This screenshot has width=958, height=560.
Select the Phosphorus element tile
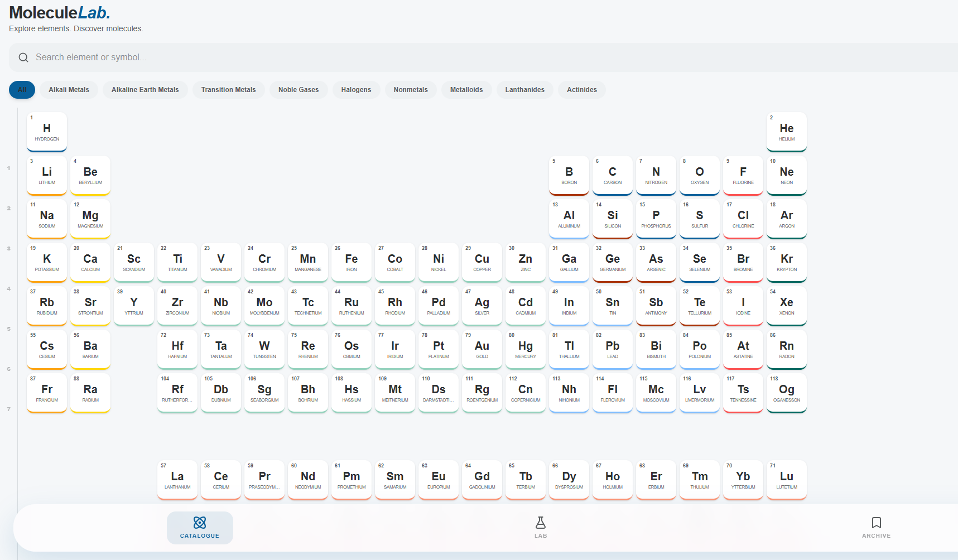coord(656,219)
